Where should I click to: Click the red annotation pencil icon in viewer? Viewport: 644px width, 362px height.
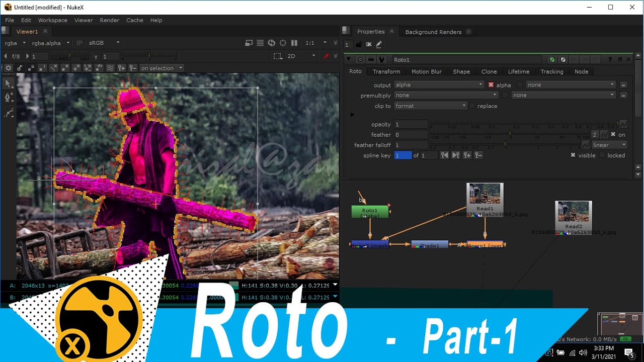[327, 56]
